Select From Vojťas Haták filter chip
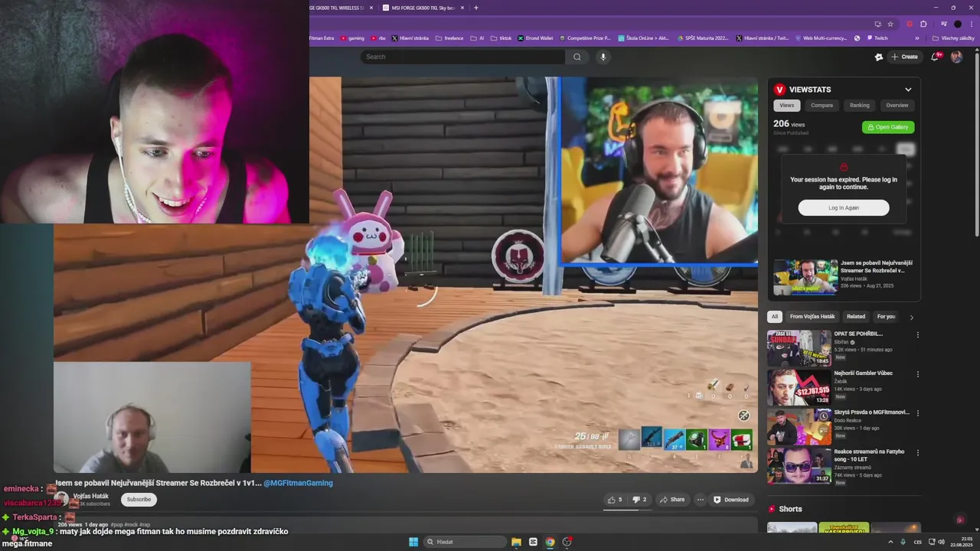Viewport: 980px width, 551px height. pos(812,316)
